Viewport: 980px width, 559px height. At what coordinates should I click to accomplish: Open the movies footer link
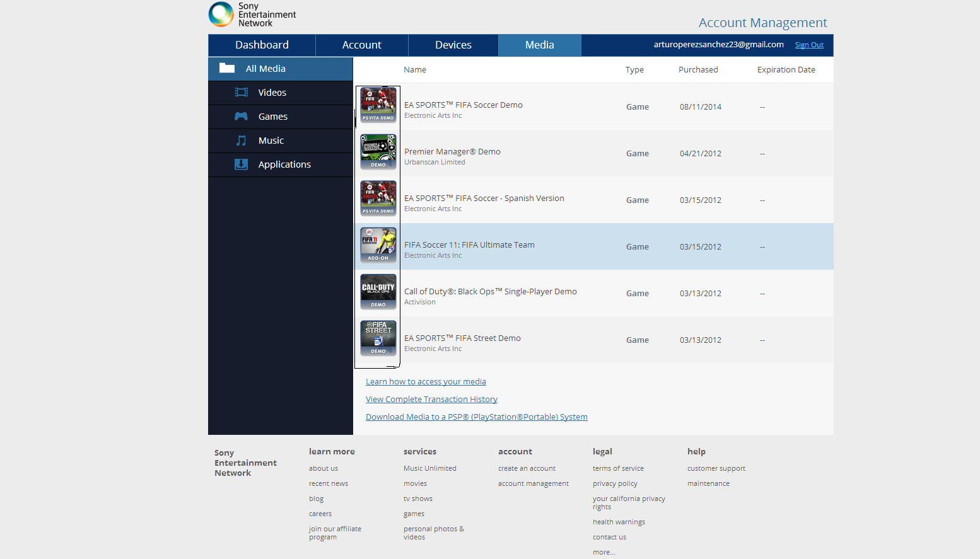(415, 483)
